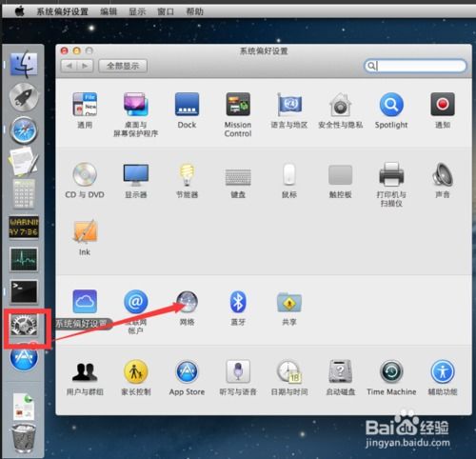Screen dimensions: 476x459
Task: Open the iCloud preference pane
Action: click(x=85, y=301)
